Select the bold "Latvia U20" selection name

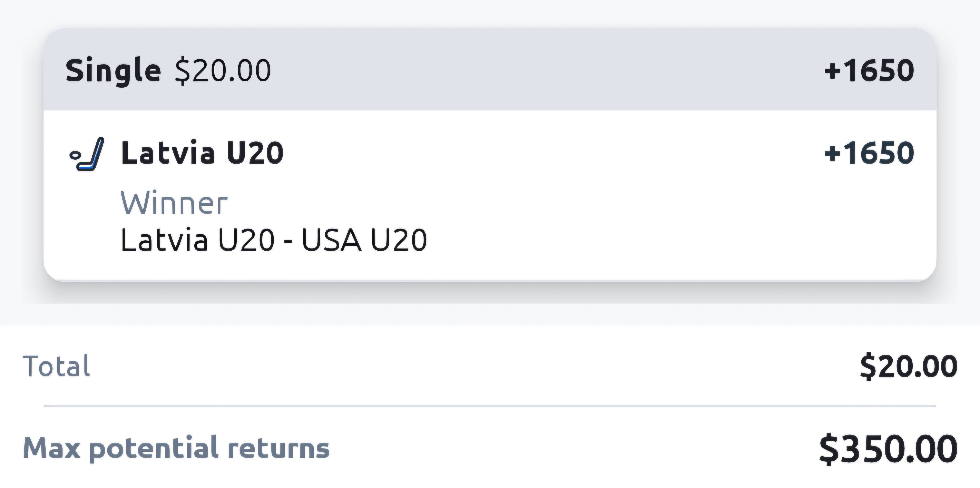coord(202,153)
